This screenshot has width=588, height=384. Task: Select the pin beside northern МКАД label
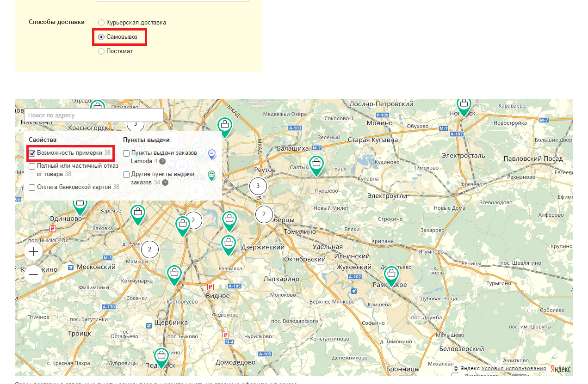225,127
